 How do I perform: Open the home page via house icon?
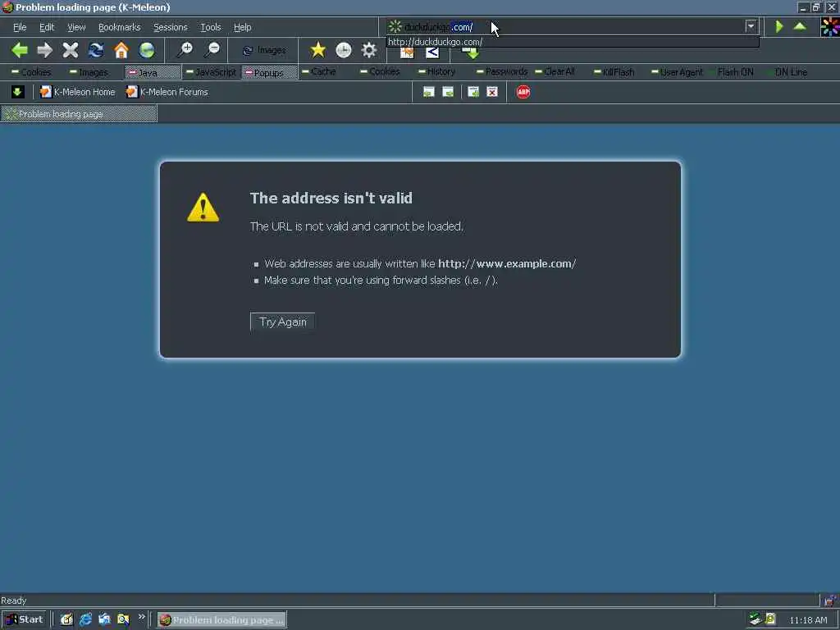[121, 50]
